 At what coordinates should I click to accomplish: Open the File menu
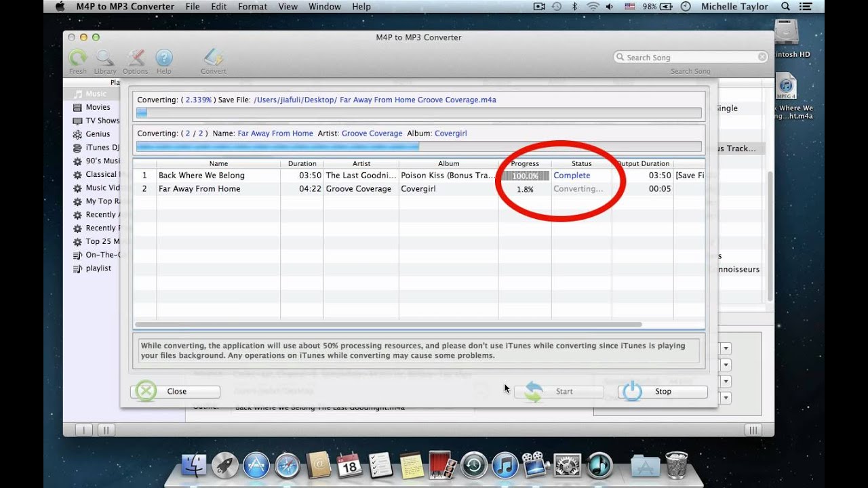pos(193,7)
